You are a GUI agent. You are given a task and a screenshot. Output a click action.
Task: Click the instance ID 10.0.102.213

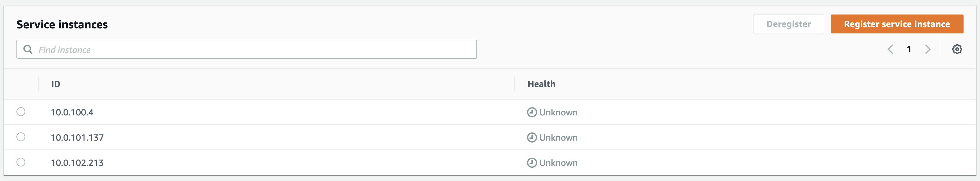77,163
